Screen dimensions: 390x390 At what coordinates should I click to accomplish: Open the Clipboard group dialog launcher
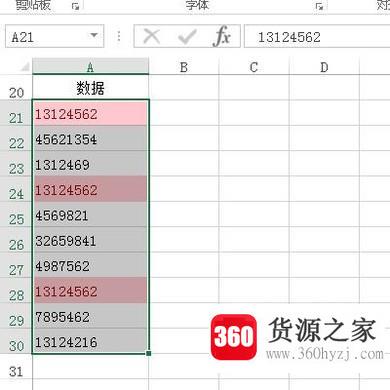point(76,6)
